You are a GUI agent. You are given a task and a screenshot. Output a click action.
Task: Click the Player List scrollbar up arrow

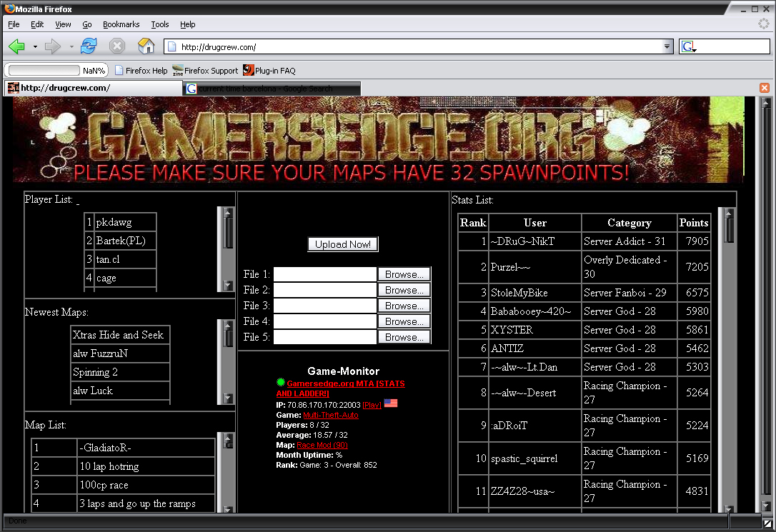(229, 212)
